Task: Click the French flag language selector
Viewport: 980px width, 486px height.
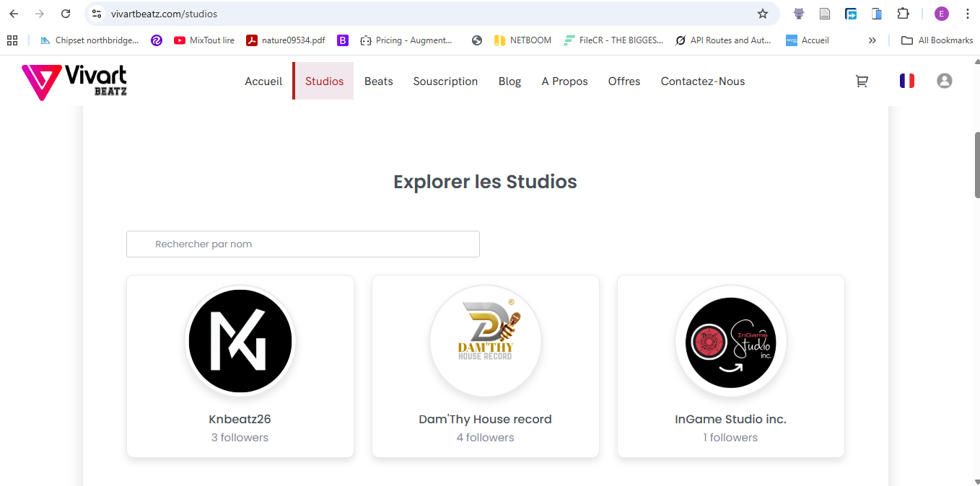Action: pos(906,81)
